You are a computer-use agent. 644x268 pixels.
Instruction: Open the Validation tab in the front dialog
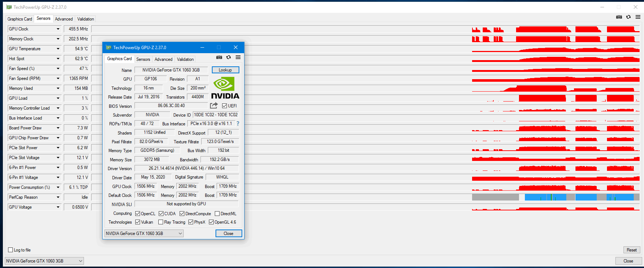185,59
